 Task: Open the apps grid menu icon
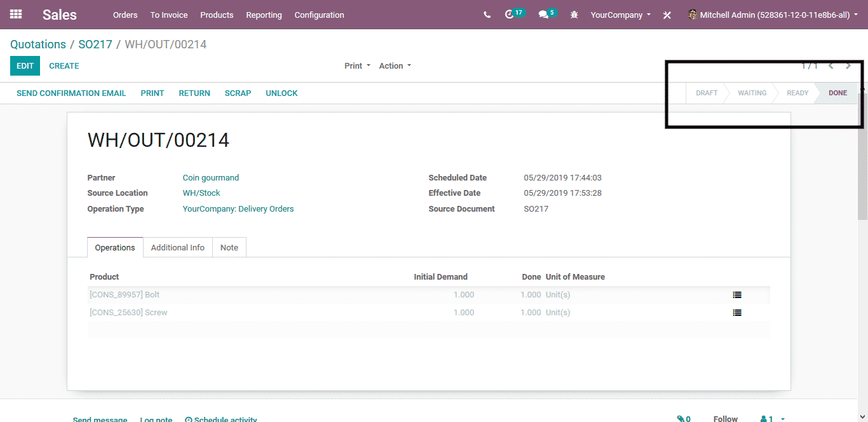[x=16, y=14]
